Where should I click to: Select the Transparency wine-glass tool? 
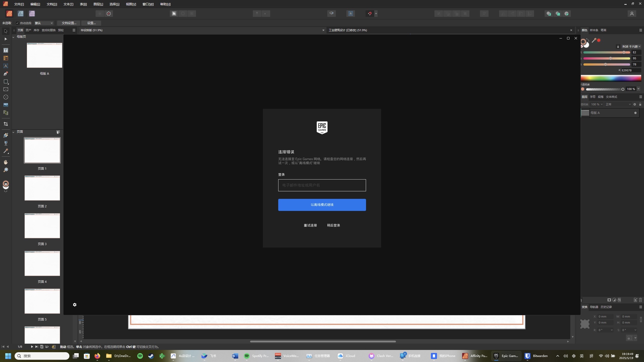pyautogui.click(x=6, y=143)
